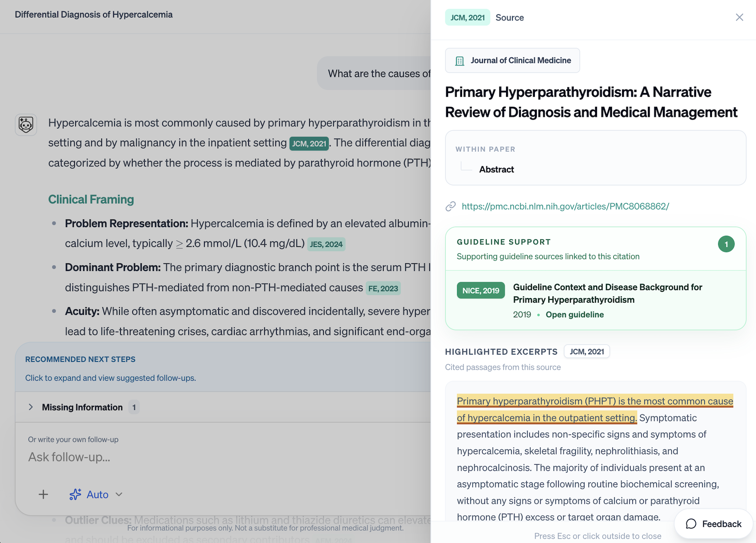Click the Auto sparkle icon
This screenshot has width=756, height=543.
pyautogui.click(x=75, y=494)
